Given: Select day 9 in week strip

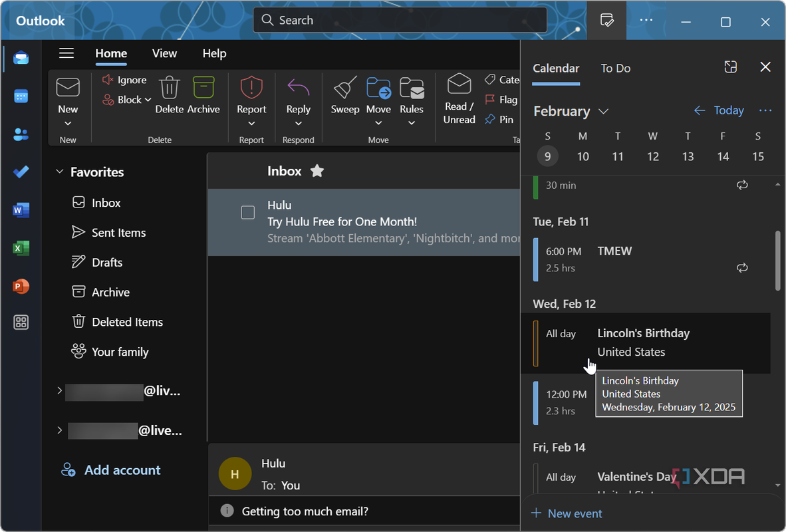Looking at the screenshot, I should click(x=547, y=157).
